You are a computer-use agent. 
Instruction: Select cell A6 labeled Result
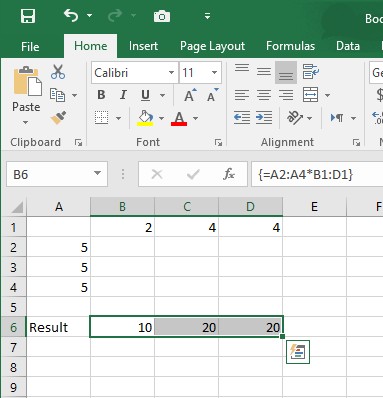click(x=58, y=327)
